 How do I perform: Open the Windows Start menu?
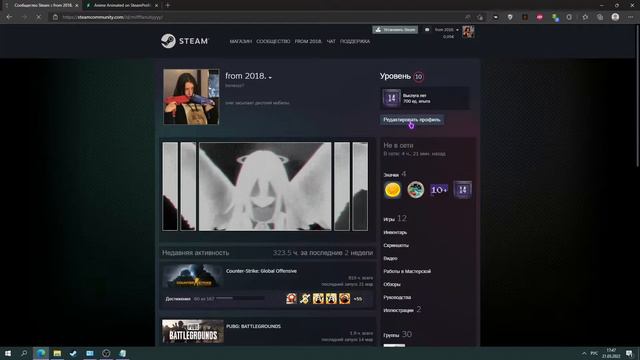click(8, 353)
